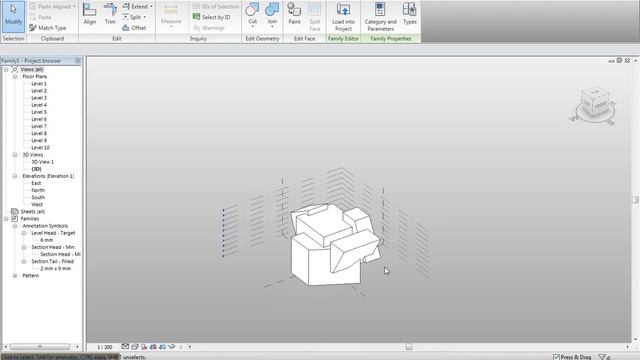
Task: Open the Cut dropdown arrow
Action: coord(253,27)
